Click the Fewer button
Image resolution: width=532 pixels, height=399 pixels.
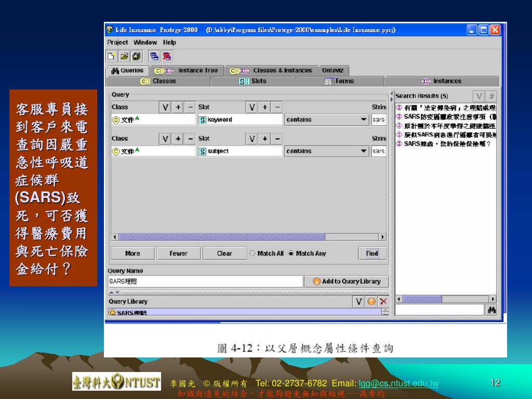[x=179, y=254]
